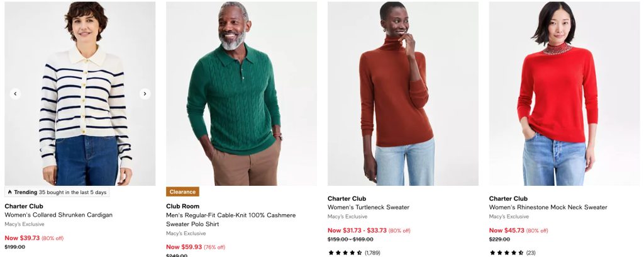Open the red mock neck sweater image
Image resolution: width=644 pixels, height=257 pixels.
[564, 94]
